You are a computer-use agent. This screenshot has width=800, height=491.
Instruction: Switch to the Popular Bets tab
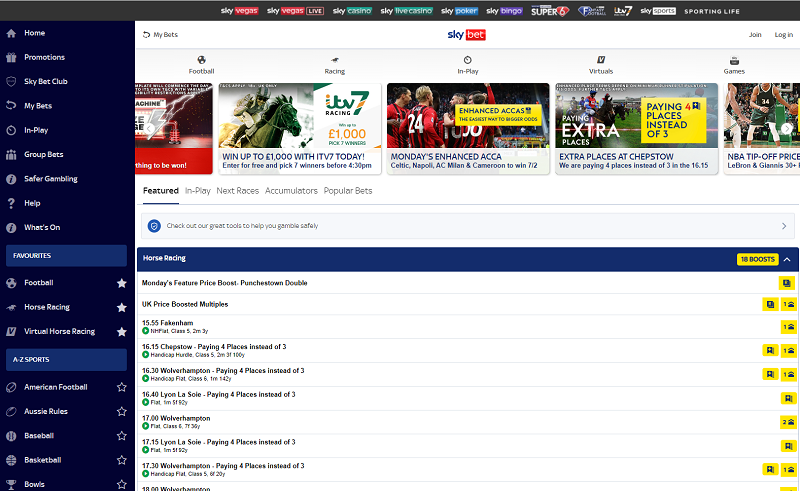pos(348,191)
